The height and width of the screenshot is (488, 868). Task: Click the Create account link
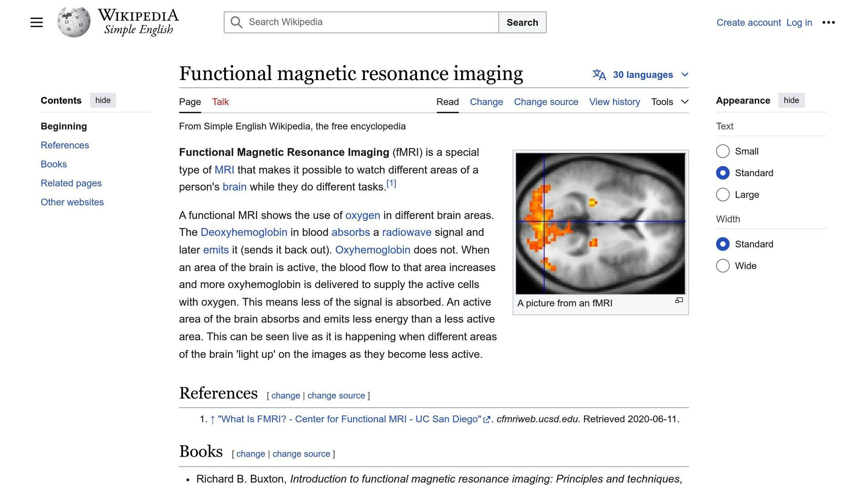click(x=748, y=22)
